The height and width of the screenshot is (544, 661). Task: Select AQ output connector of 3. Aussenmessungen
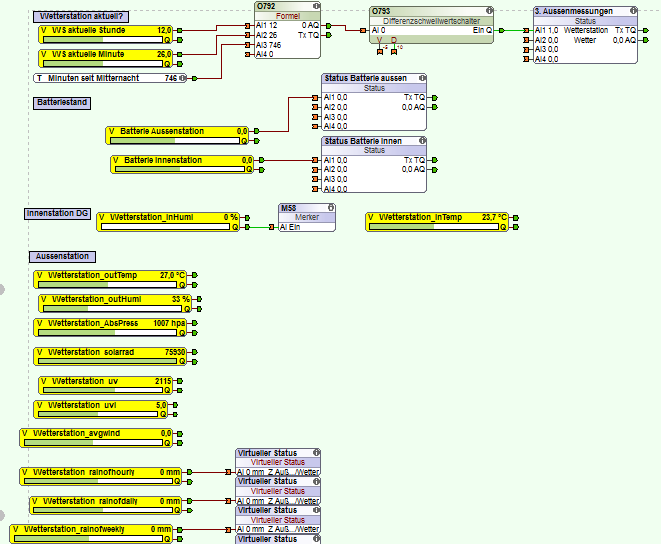click(x=646, y=40)
